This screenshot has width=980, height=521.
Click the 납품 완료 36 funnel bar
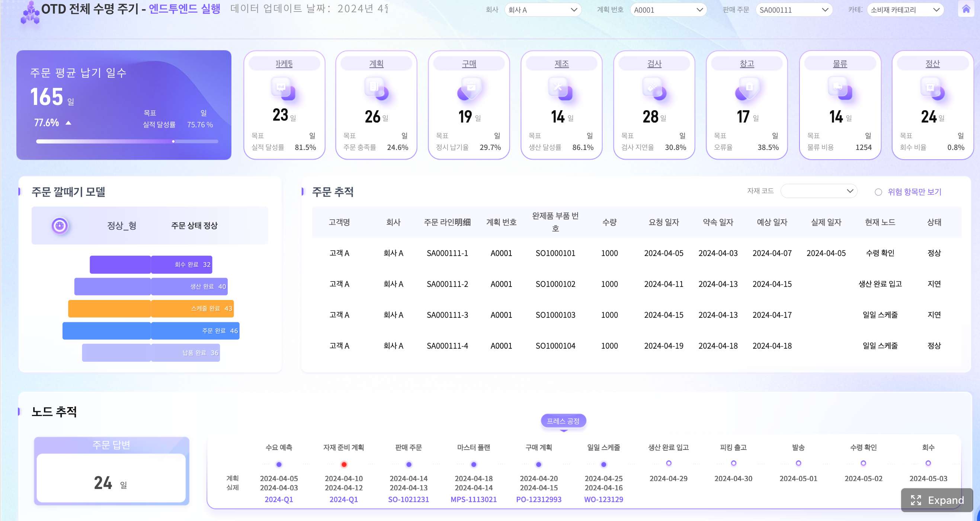coord(151,353)
